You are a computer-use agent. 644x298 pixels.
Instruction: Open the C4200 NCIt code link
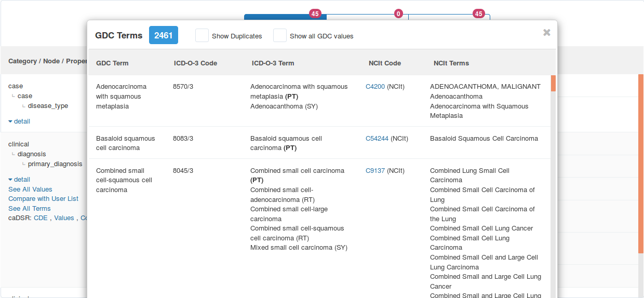375,87
